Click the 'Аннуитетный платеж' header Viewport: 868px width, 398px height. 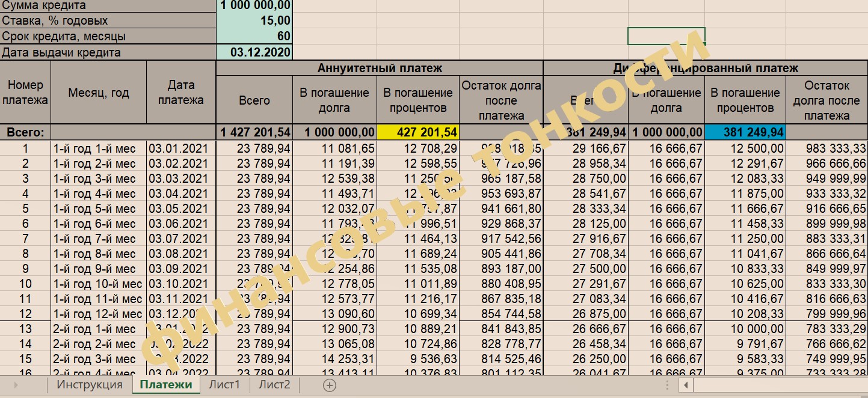[380, 68]
